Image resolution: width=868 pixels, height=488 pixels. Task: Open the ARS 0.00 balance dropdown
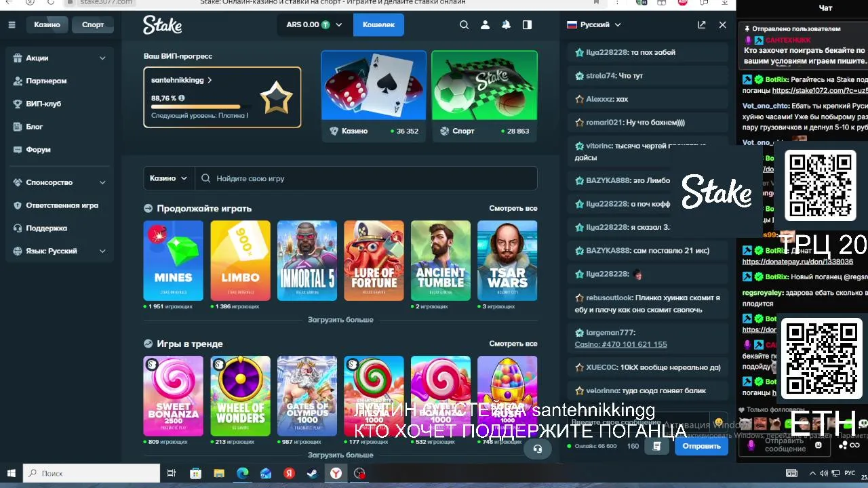point(314,24)
